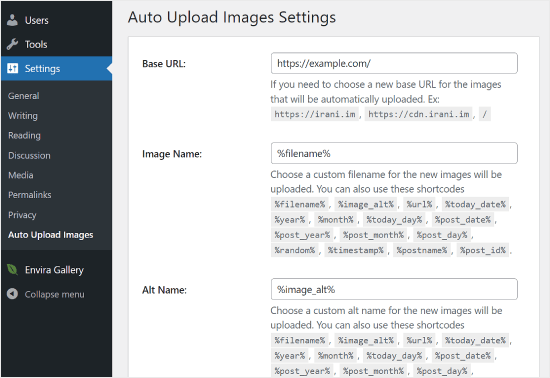The width and height of the screenshot is (550, 378).
Task: Focus the Base URL input field
Action: pyautogui.click(x=394, y=63)
